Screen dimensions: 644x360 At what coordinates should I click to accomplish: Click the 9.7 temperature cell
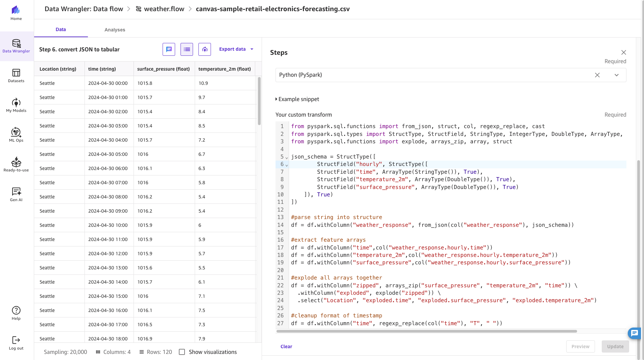coord(225,97)
